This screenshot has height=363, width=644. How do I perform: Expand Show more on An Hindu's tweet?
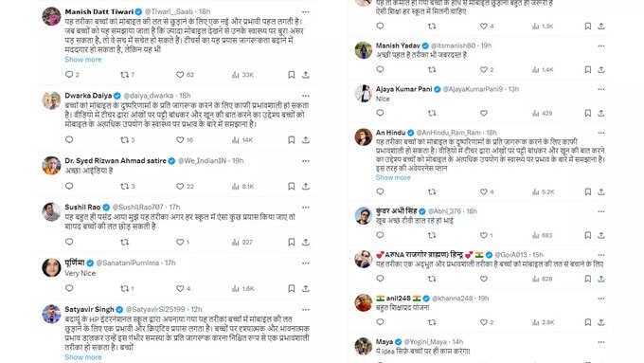(x=393, y=177)
